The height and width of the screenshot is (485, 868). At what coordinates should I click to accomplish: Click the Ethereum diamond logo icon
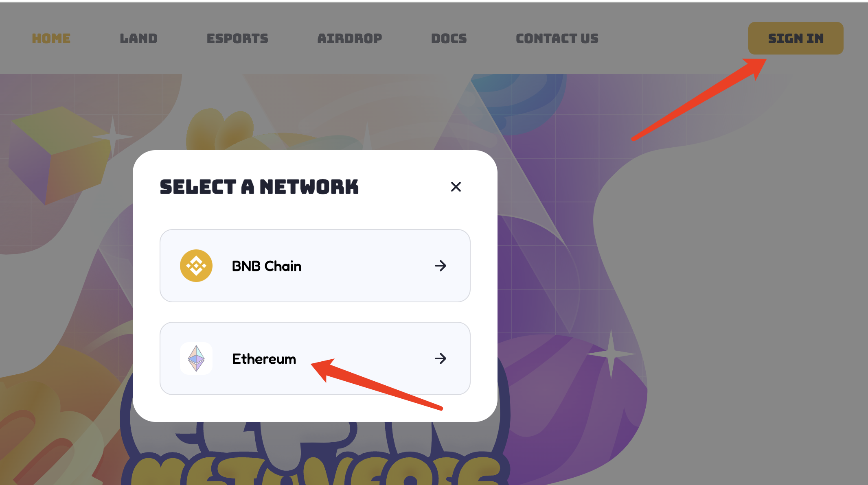click(x=196, y=358)
